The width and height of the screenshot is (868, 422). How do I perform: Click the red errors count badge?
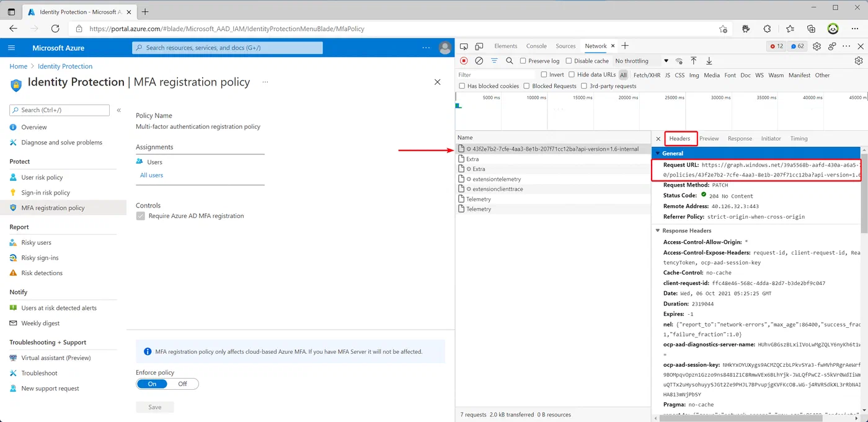pos(776,46)
